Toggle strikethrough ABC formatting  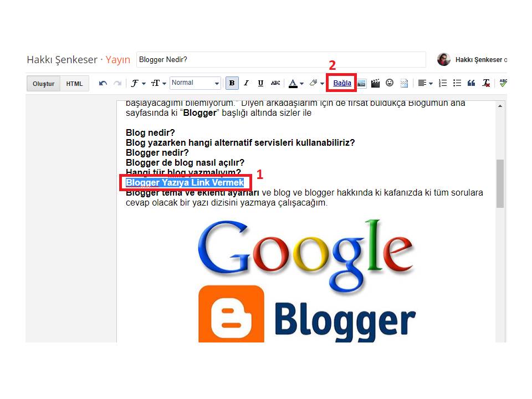tap(275, 83)
